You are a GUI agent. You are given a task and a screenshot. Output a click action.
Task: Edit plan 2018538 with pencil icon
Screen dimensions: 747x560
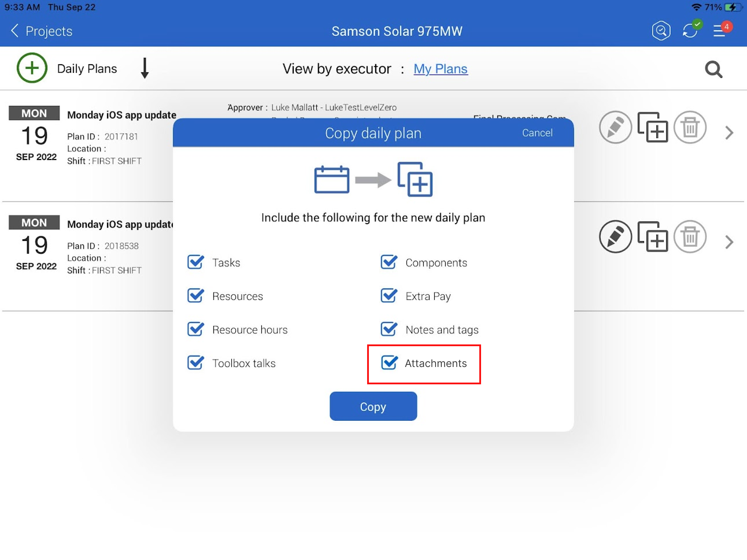point(615,236)
